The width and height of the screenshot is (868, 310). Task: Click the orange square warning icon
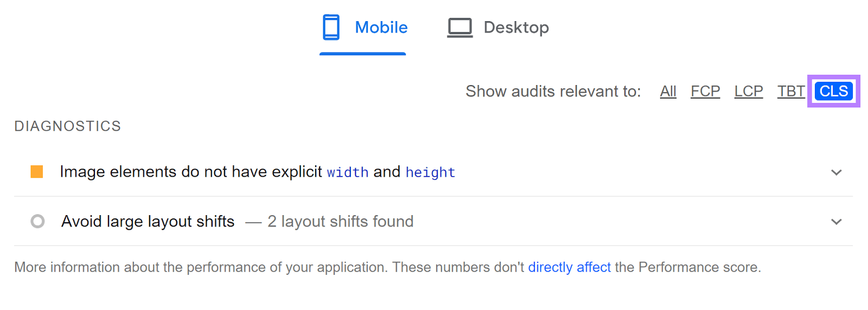[37, 172]
